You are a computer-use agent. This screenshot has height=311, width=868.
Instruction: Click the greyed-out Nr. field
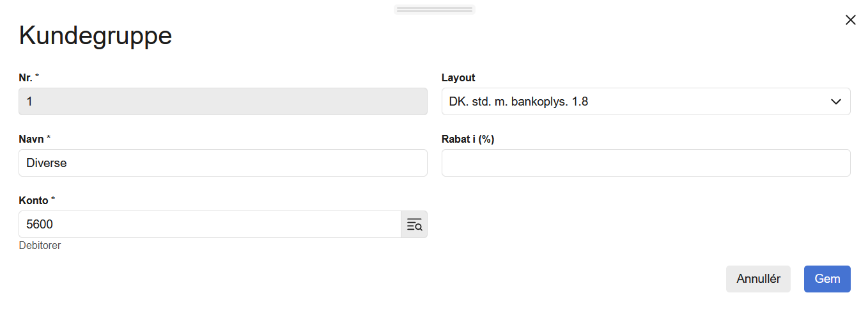click(x=222, y=102)
